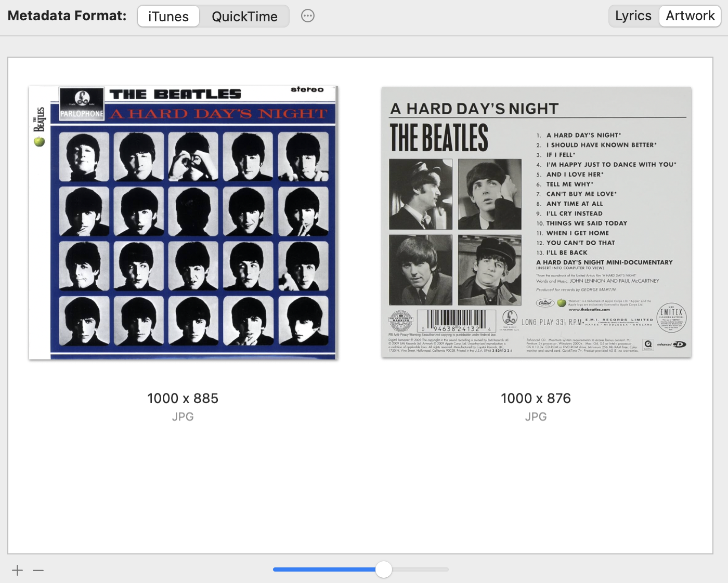Switch to the Lyrics tab

[633, 16]
